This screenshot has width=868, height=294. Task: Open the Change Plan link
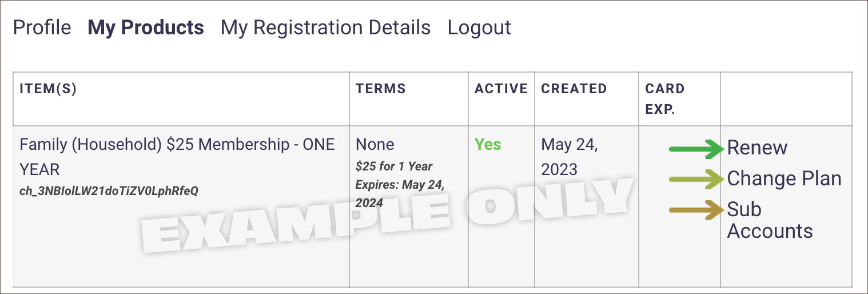[784, 178]
